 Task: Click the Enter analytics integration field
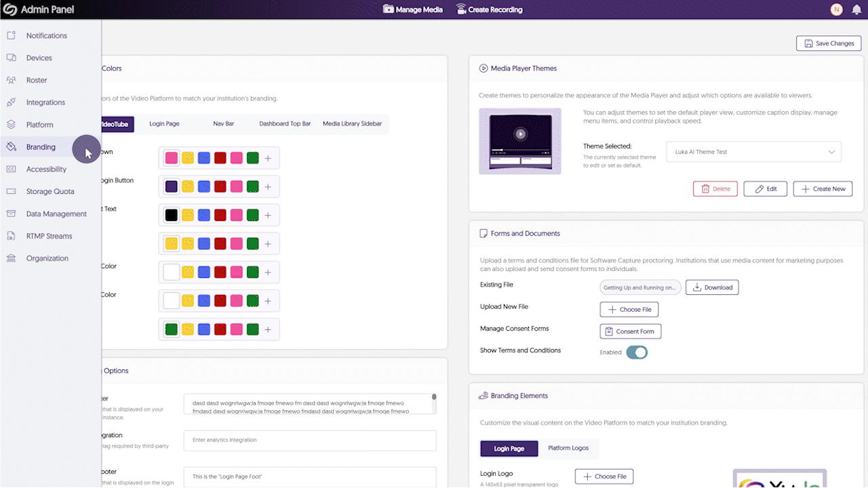point(309,440)
